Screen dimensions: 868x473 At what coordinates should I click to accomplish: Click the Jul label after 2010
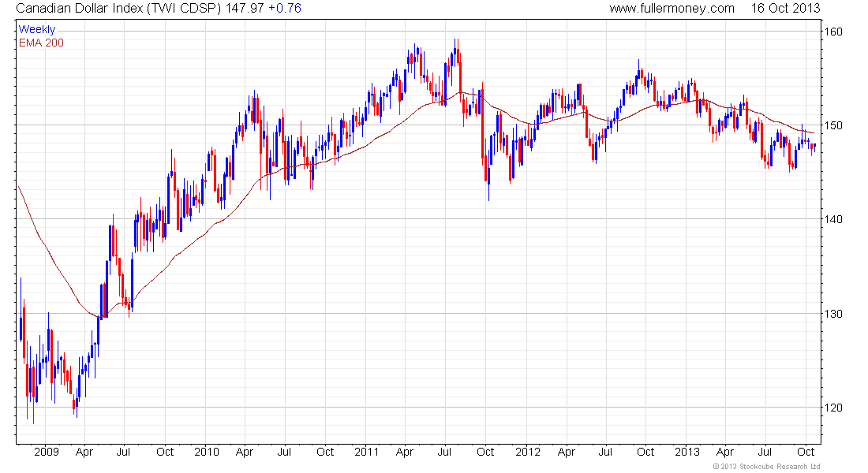click(284, 452)
